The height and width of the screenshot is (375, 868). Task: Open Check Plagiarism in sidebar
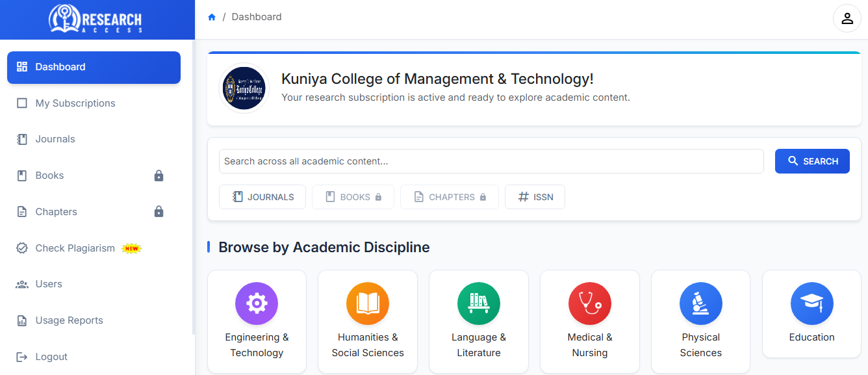[x=75, y=248]
